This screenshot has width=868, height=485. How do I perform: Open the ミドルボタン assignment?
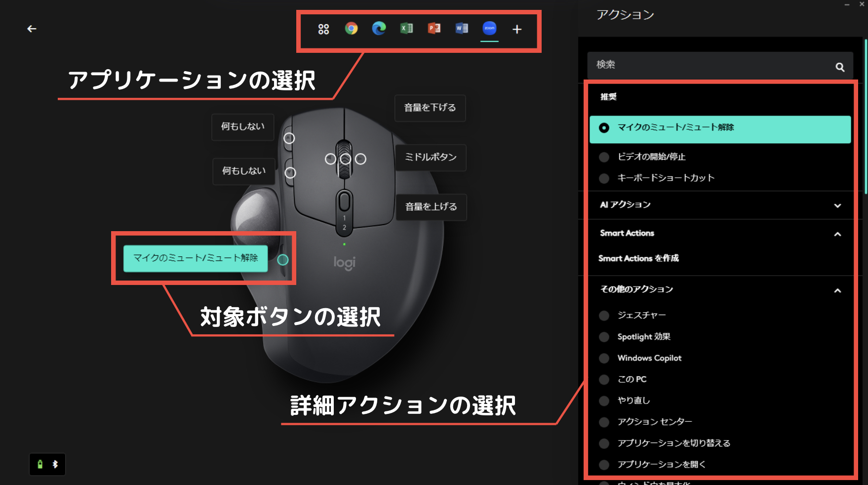coord(430,157)
